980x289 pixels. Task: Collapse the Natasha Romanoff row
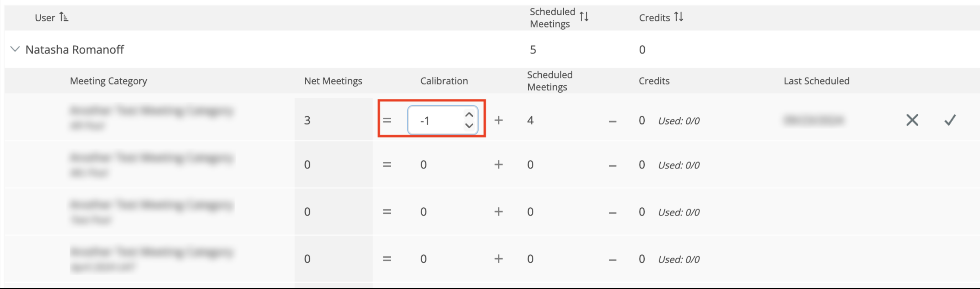pos(15,49)
